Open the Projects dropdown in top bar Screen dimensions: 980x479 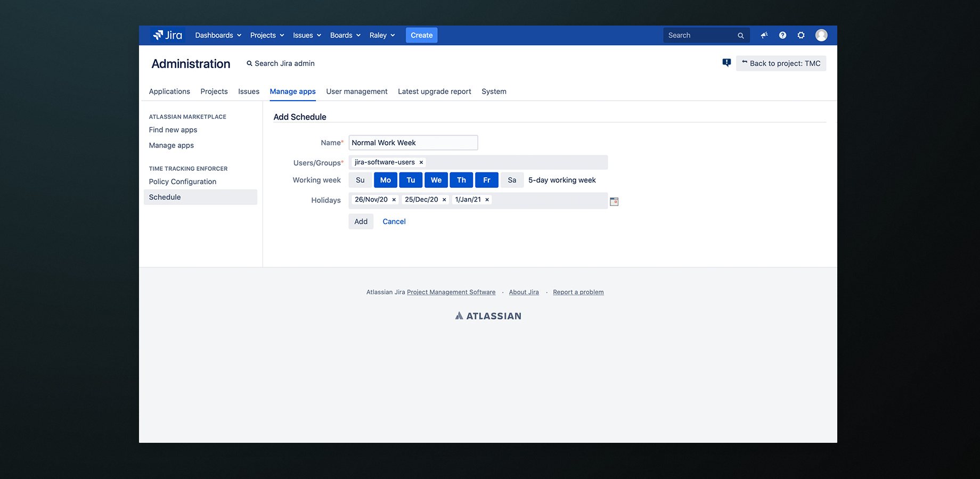click(x=267, y=35)
